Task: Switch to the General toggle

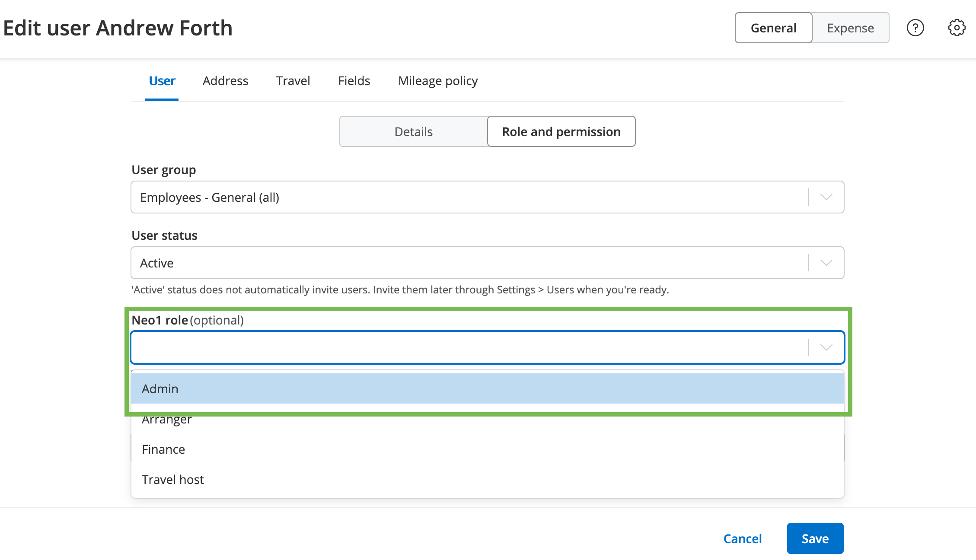Action: click(773, 28)
